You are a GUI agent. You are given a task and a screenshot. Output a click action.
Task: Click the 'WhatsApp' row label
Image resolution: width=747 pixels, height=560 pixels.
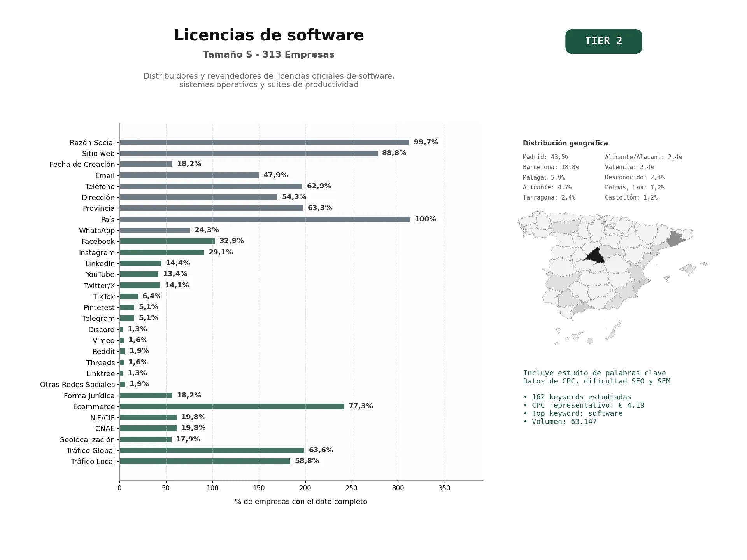(97, 231)
